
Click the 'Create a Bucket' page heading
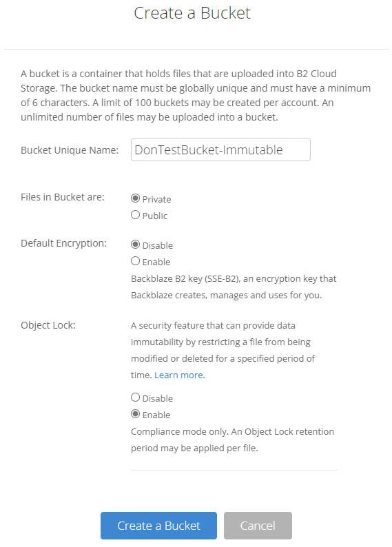click(x=192, y=13)
